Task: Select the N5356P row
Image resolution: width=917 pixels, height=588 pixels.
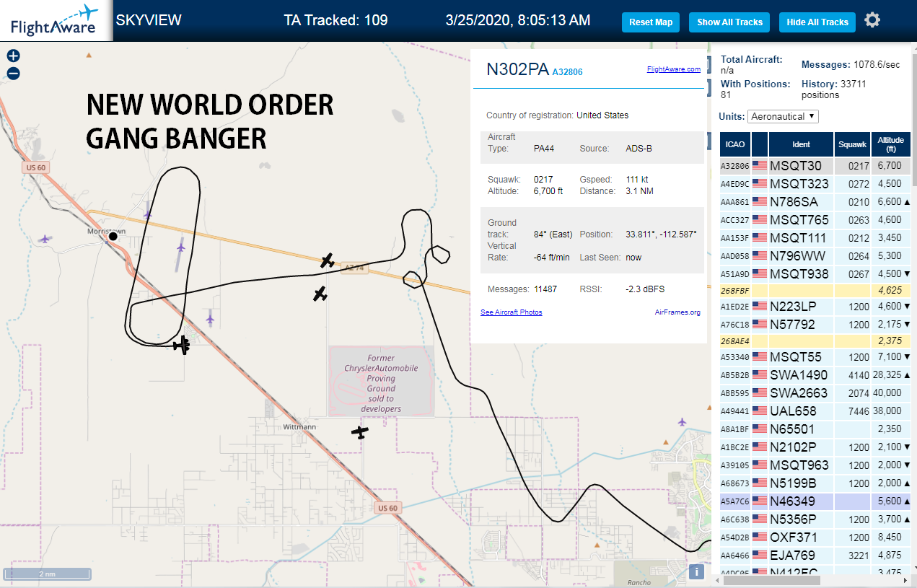Action: pos(815,519)
